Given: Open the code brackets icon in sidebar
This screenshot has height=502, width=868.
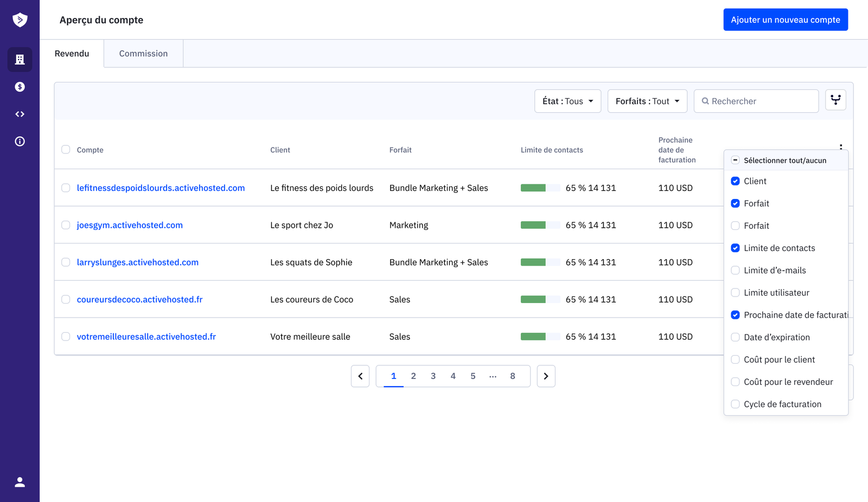Looking at the screenshot, I should (20, 114).
